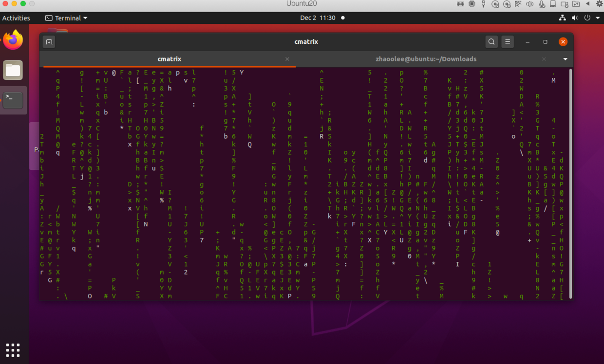Adjust the system volume control
The height and width of the screenshot is (364, 604).
575,18
